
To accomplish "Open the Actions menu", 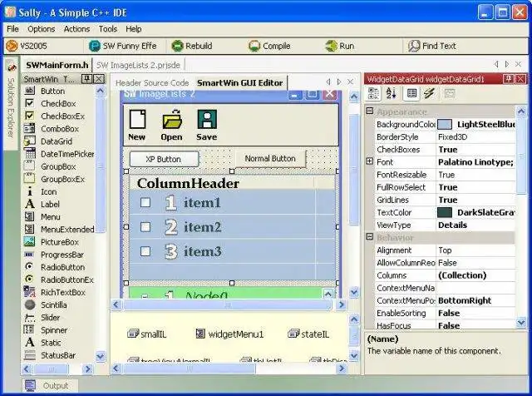I will 76,29.
